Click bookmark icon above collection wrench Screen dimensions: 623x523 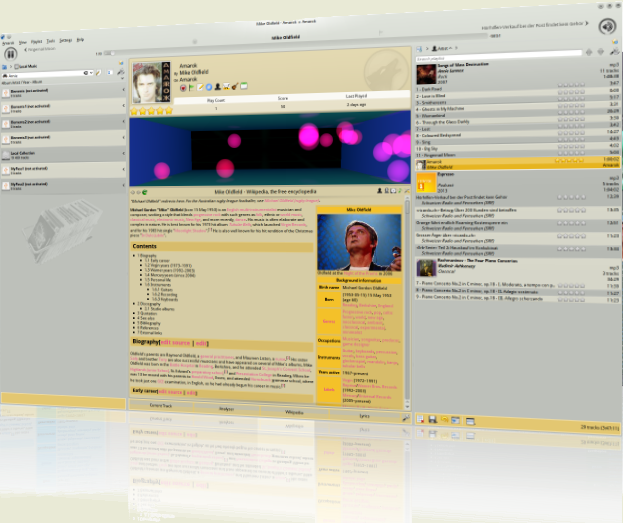coord(121,63)
